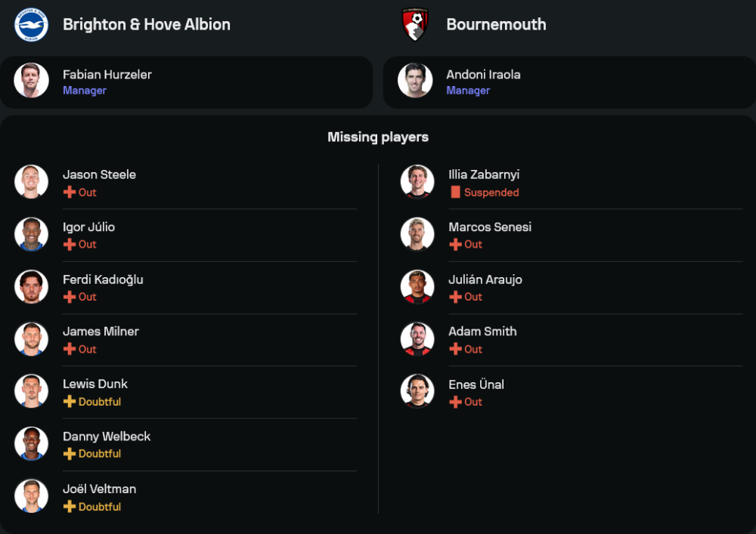Screen dimensions: 756x534
Task: View Ferdi Kadıoğlu player name link
Action: click(x=103, y=279)
